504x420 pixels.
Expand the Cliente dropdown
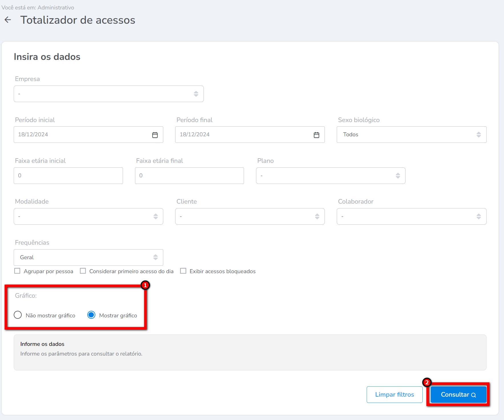[250, 216]
